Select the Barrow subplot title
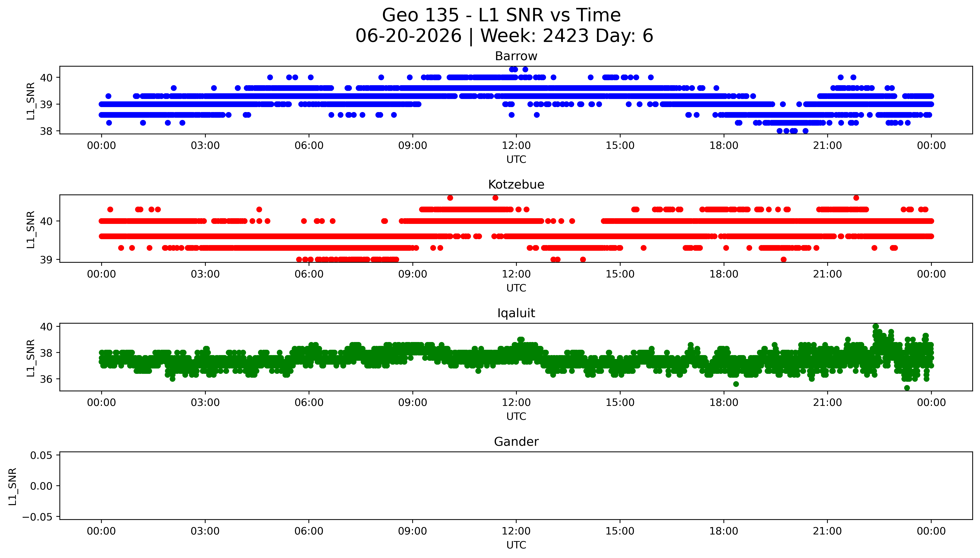Viewport: 980px width, 558px height. (x=516, y=56)
